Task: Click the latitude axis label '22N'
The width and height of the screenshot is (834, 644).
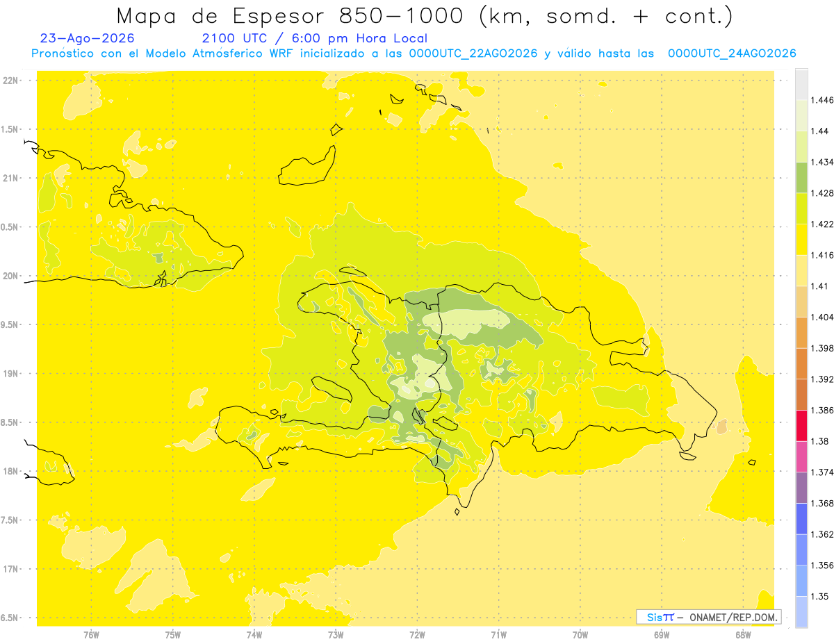Action: point(10,81)
